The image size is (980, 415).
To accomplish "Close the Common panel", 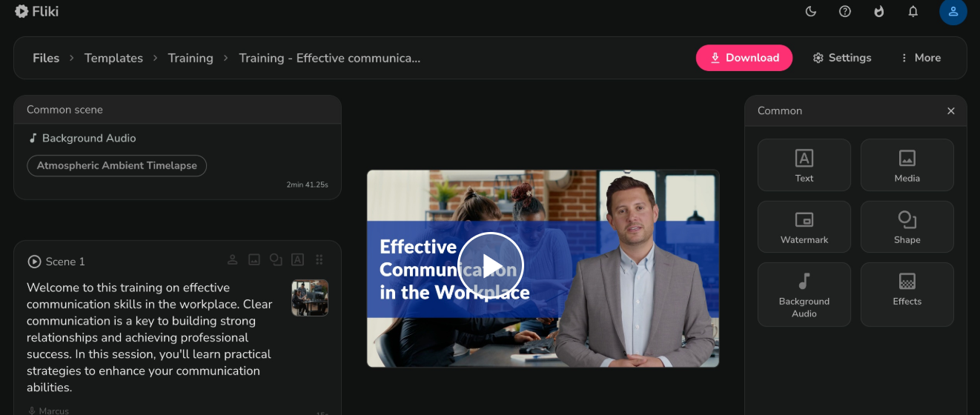I will click(x=951, y=111).
